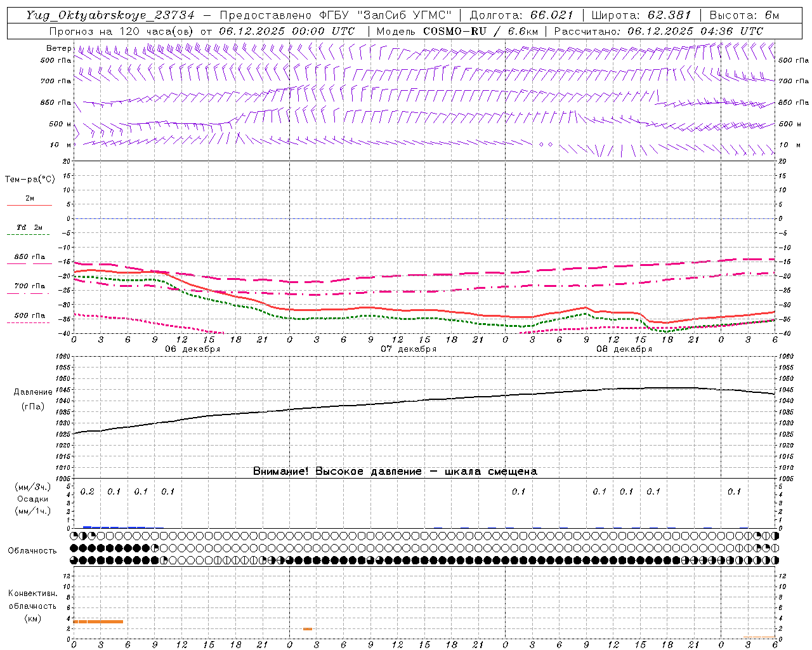Click the long orange convective cloud bar

pyautogui.click(x=98, y=621)
